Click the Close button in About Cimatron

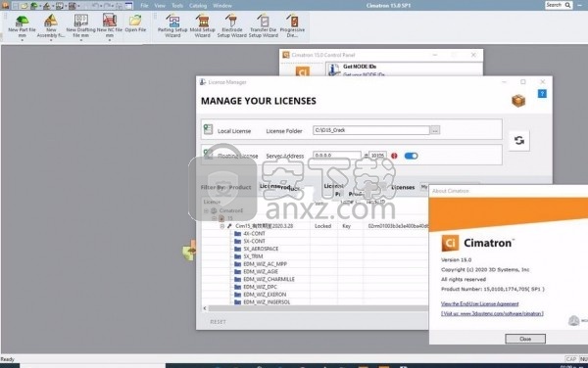coord(525,339)
